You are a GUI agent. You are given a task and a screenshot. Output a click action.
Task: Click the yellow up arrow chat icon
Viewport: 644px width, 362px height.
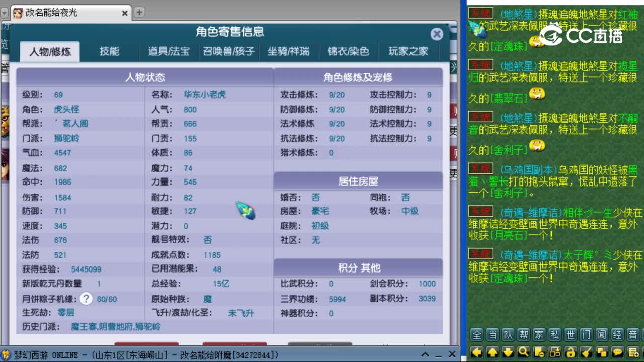pyautogui.click(x=493, y=351)
